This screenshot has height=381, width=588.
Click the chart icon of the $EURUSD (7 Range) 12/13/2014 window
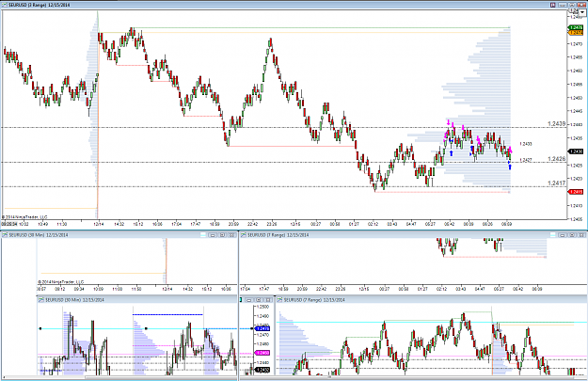(279, 300)
